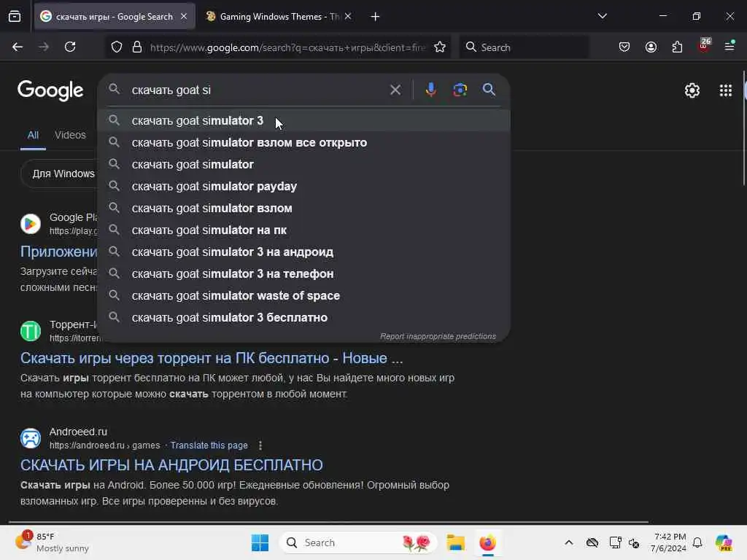The width and height of the screenshot is (747, 560).
Task: Click the Firefox taskbar icon
Action: [x=487, y=542]
